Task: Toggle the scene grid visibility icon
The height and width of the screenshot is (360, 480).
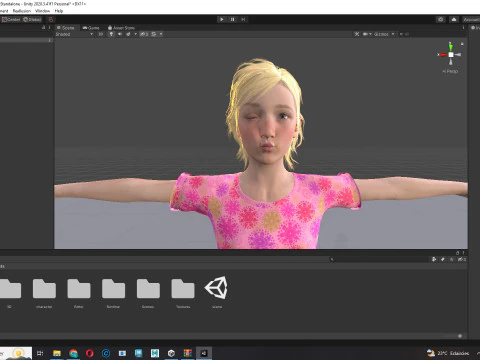Action: (154, 34)
